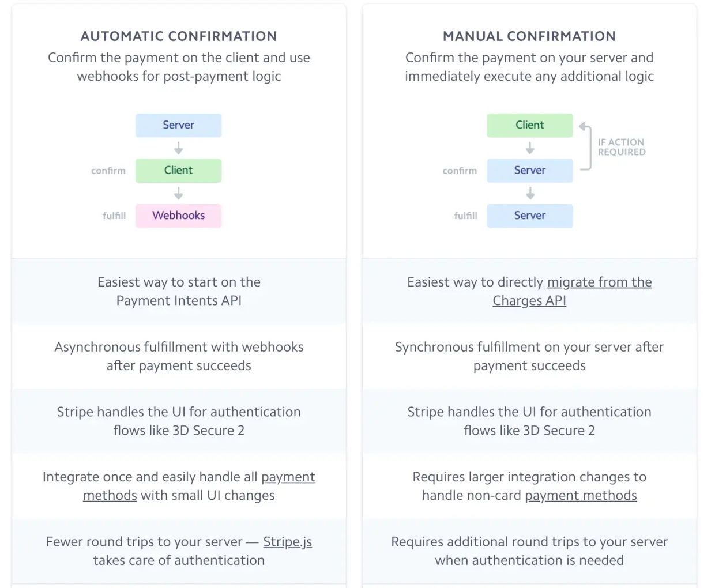Select the pink Webhooks box
Viewport: 715px width, 588px height.
[x=179, y=216]
